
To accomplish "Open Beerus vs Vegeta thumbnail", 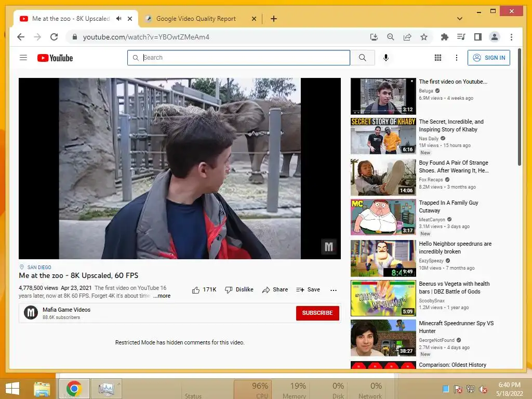I will [383, 298].
